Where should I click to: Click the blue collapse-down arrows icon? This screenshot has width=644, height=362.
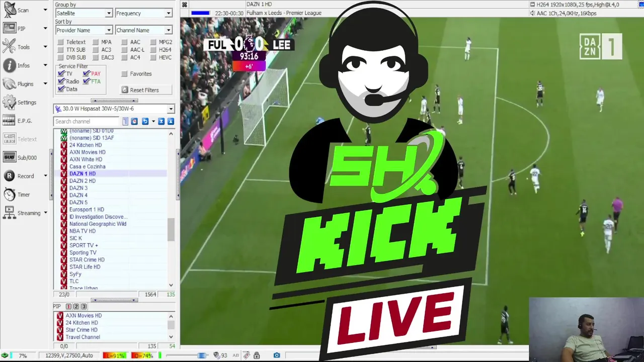(x=161, y=121)
